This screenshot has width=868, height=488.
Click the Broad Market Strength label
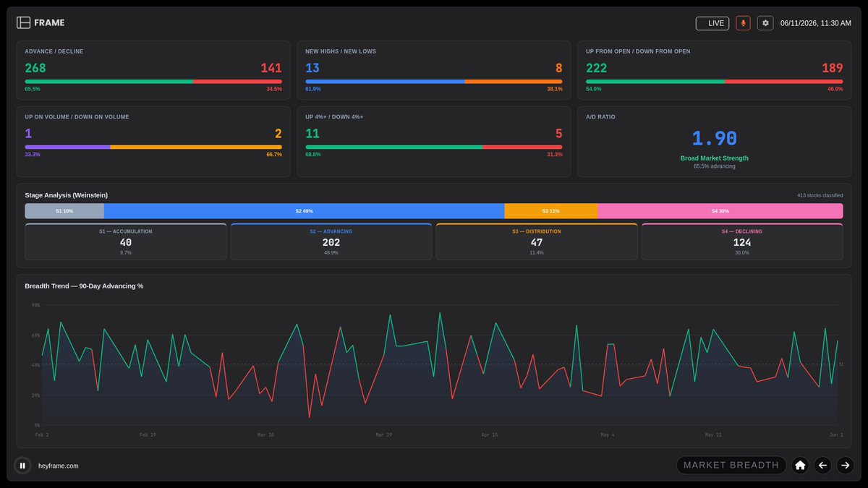715,158
